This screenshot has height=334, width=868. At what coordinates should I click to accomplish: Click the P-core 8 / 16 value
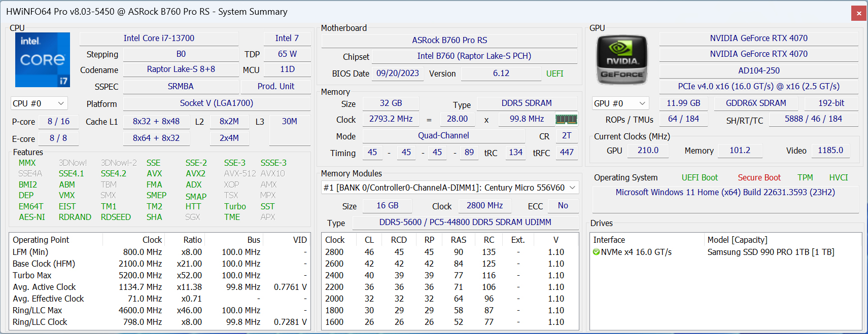58,122
